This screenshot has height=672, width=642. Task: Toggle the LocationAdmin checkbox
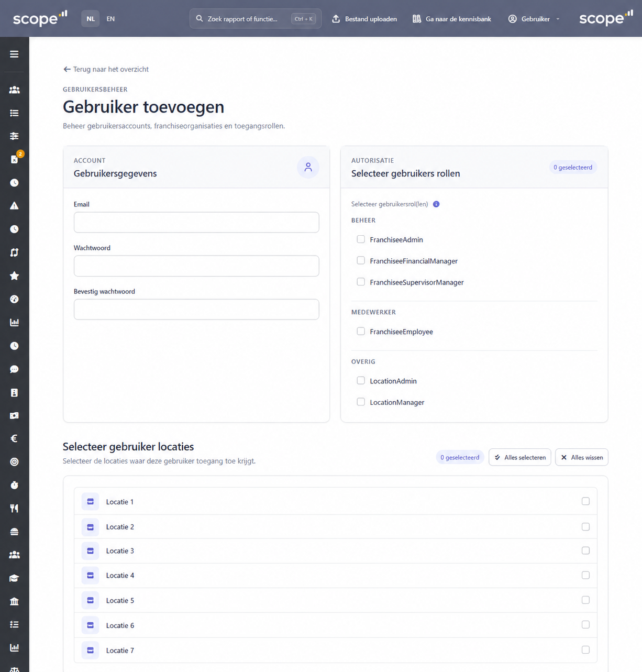click(361, 381)
